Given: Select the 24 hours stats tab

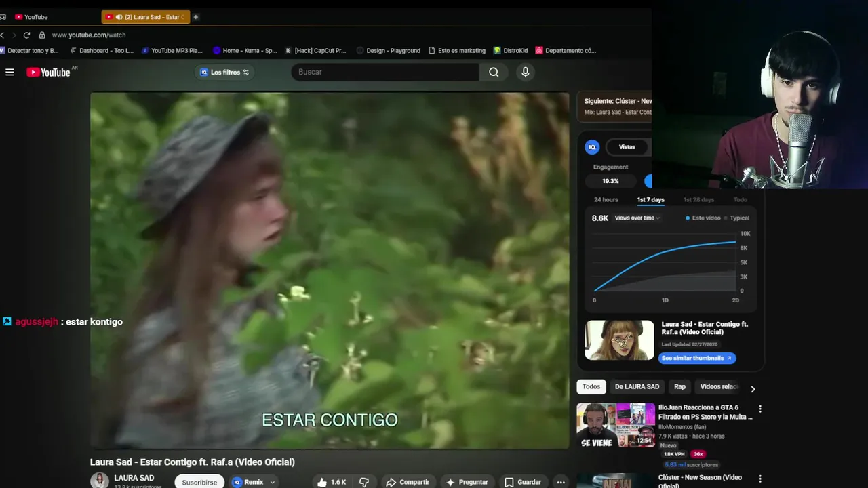Looking at the screenshot, I should pyautogui.click(x=606, y=200).
